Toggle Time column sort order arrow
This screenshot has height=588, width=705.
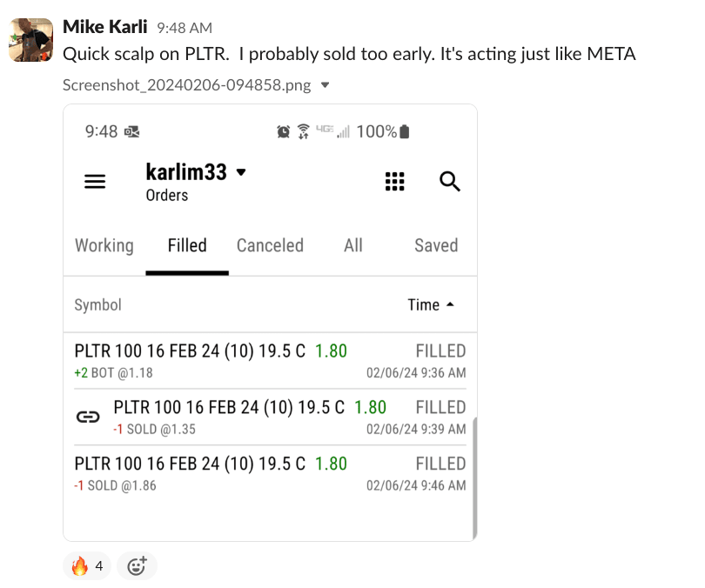(x=450, y=304)
